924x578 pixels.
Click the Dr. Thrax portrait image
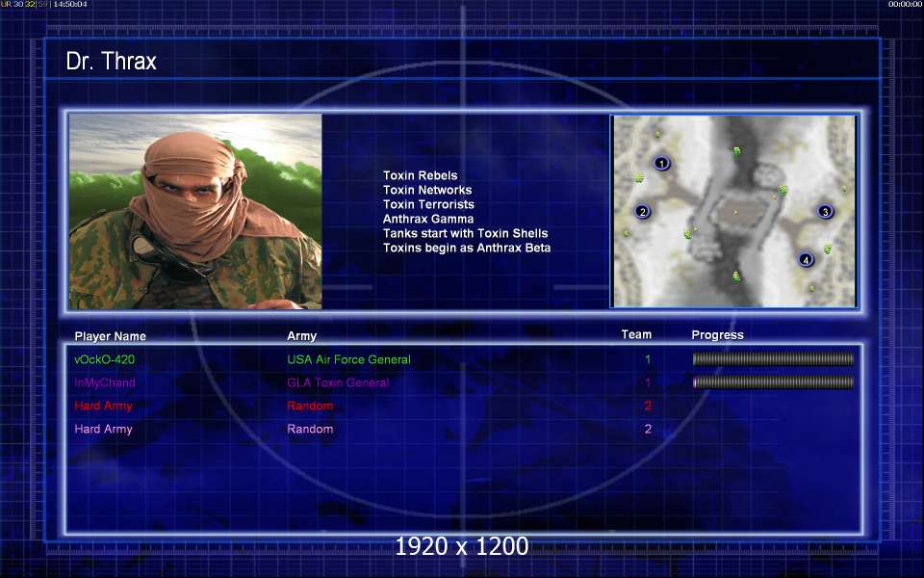(195, 211)
